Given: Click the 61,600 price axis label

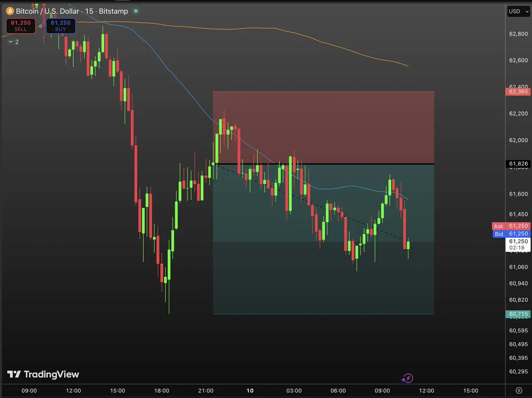Looking at the screenshot, I should [x=518, y=194].
